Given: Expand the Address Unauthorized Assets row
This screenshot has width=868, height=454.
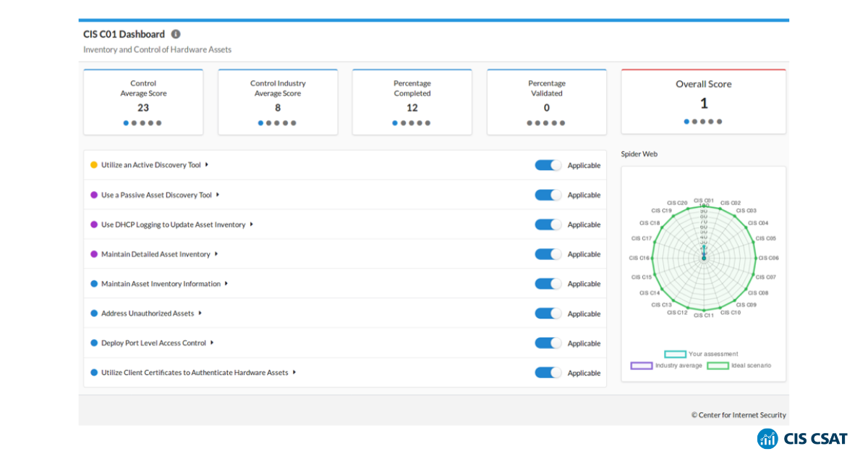Looking at the screenshot, I should click(201, 313).
